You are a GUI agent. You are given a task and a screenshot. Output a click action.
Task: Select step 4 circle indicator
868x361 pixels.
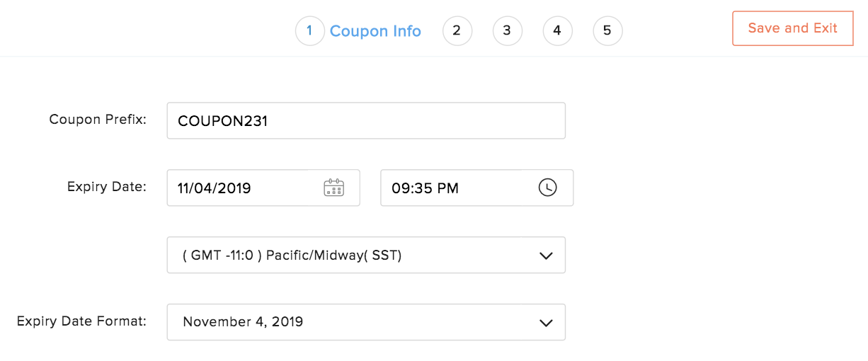click(557, 30)
